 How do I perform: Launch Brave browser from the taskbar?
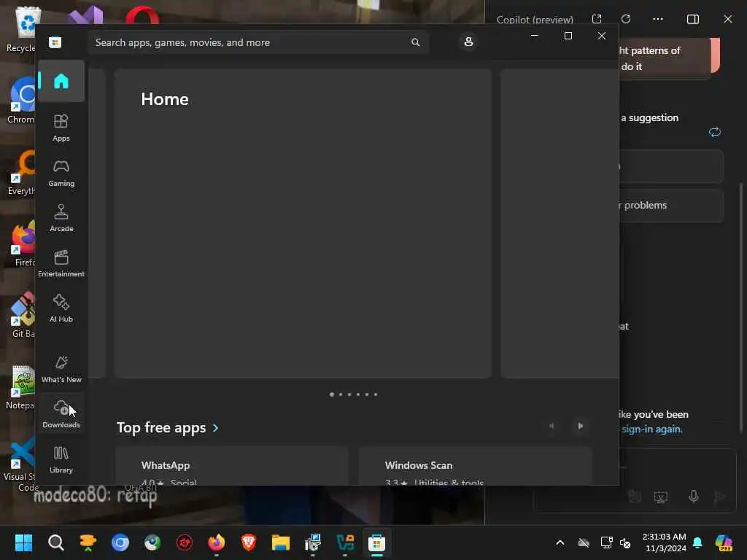[x=249, y=542]
